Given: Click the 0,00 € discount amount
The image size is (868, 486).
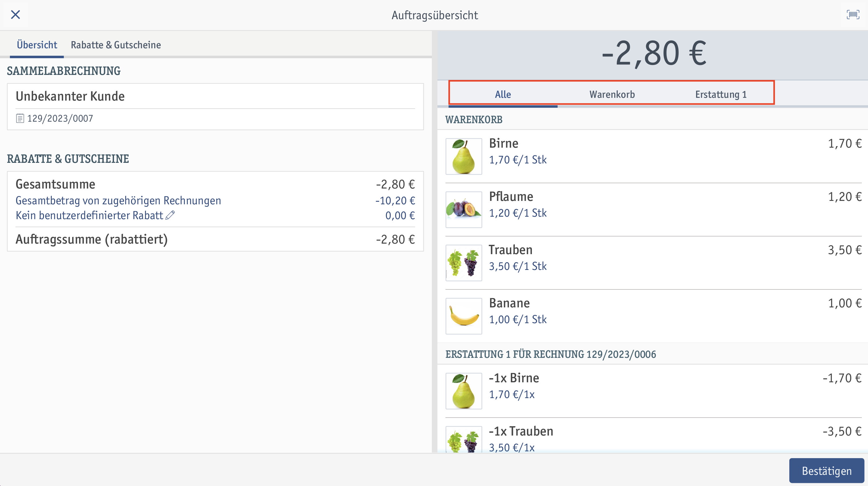Looking at the screenshot, I should 400,215.
